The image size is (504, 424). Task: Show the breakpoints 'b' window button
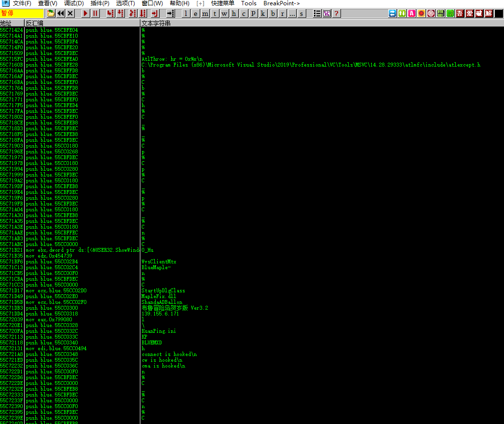click(x=273, y=14)
